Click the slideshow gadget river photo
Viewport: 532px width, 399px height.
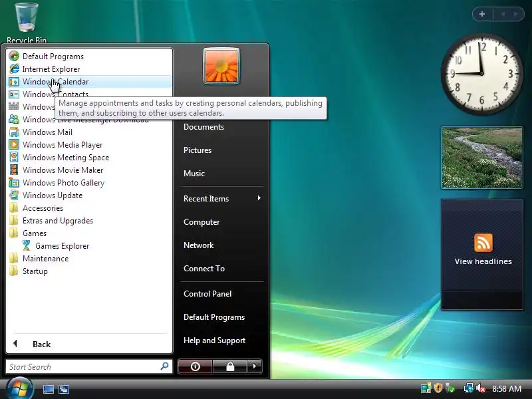click(481, 158)
